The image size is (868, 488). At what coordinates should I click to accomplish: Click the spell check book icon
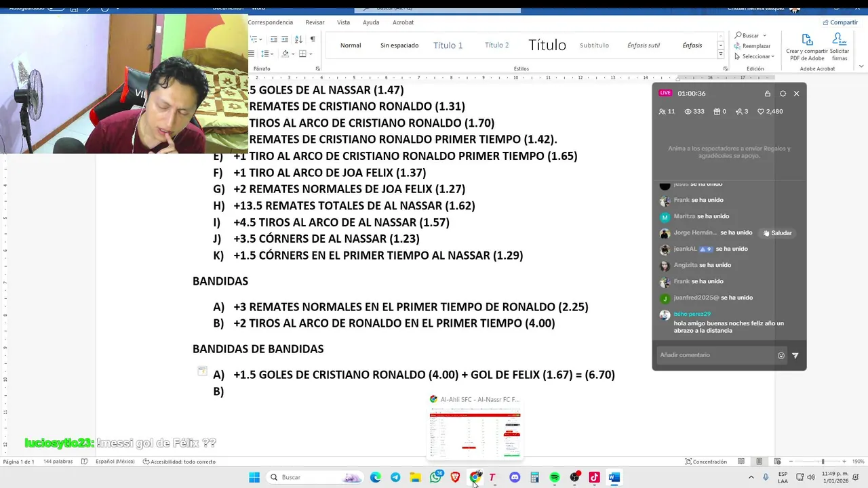click(84, 462)
